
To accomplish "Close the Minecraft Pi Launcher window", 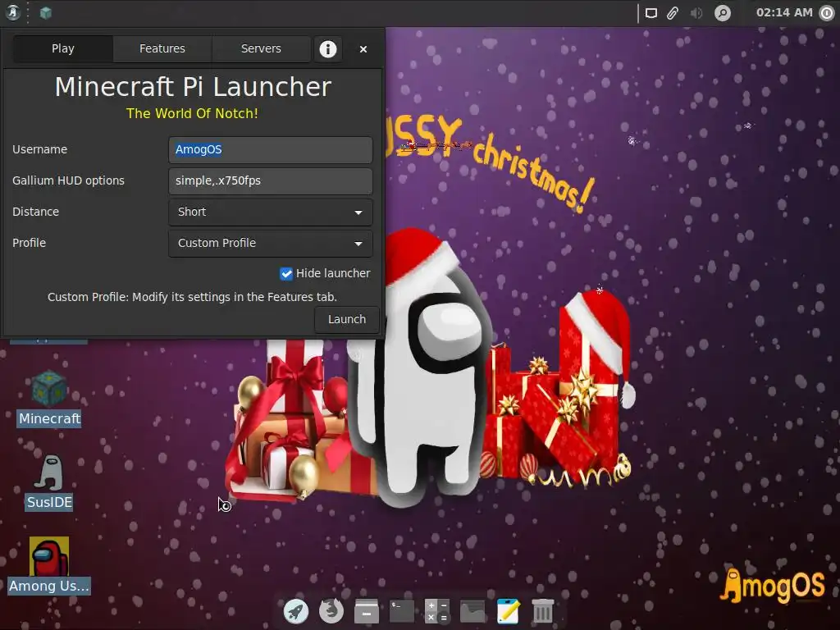I will [x=363, y=49].
